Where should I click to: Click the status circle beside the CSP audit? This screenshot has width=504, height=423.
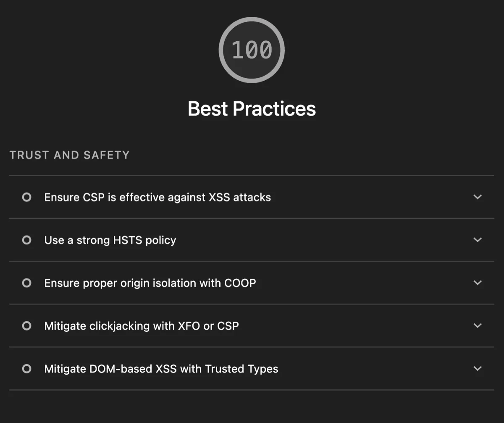[x=26, y=197]
